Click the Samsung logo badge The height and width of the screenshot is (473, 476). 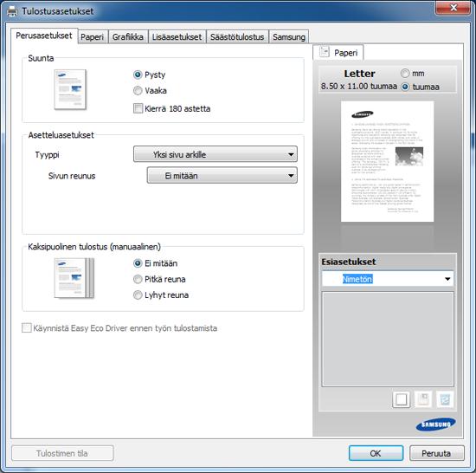point(435,424)
